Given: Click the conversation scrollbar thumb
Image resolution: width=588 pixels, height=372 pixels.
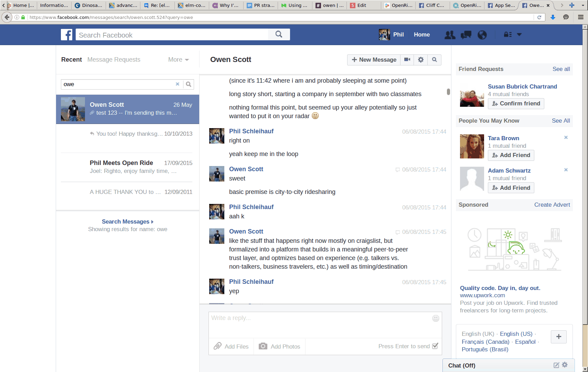Looking at the screenshot, I should tap(448, 92).
